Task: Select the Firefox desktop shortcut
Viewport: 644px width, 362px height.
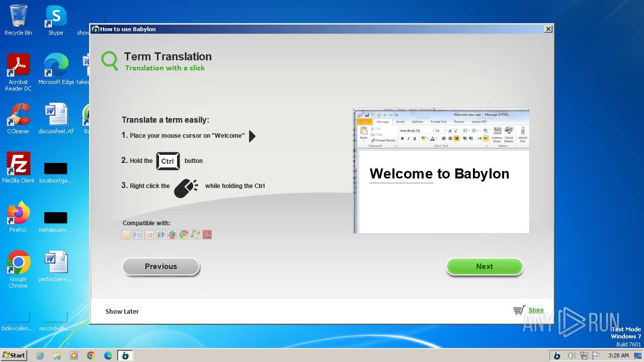Action: (x=18, y=217)
